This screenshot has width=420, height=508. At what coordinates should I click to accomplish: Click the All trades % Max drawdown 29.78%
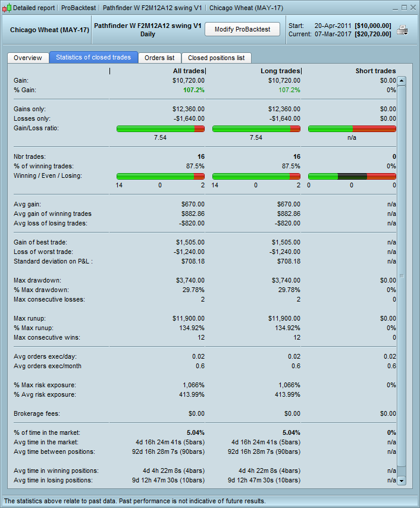(193, 290)
